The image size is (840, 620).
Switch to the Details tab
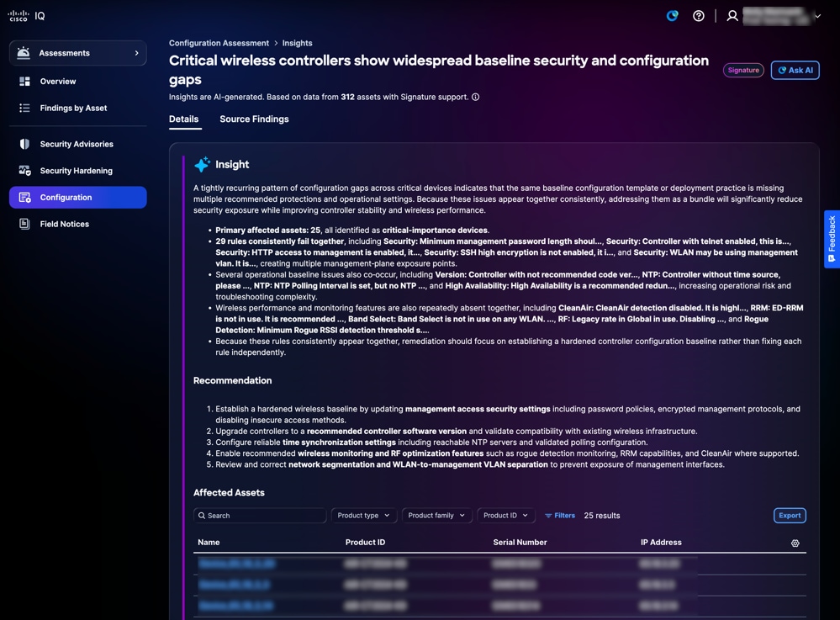coord(184,119)
